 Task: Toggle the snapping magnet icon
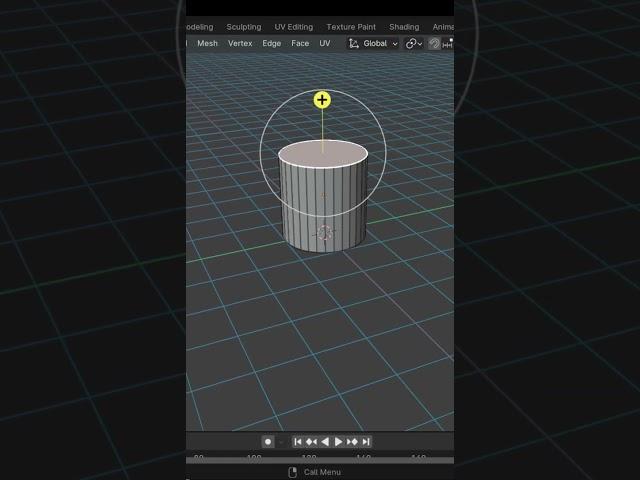[434, 43]
